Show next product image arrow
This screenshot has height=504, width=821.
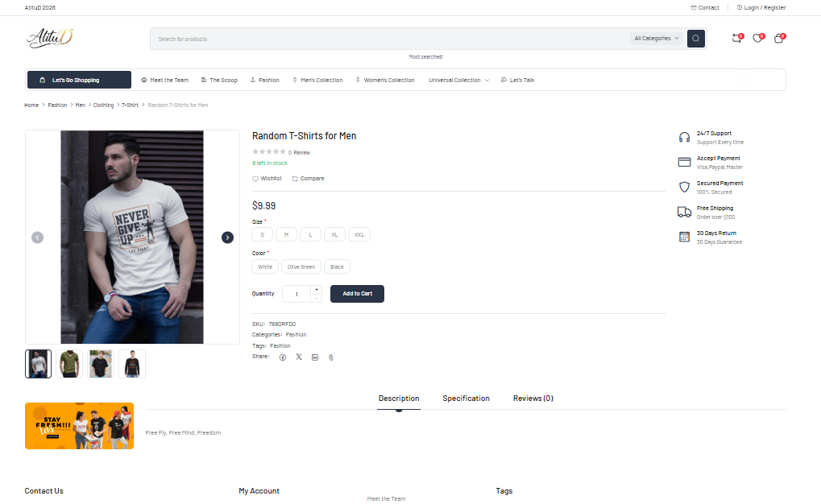pyautogui.click(x=227, y=238)
